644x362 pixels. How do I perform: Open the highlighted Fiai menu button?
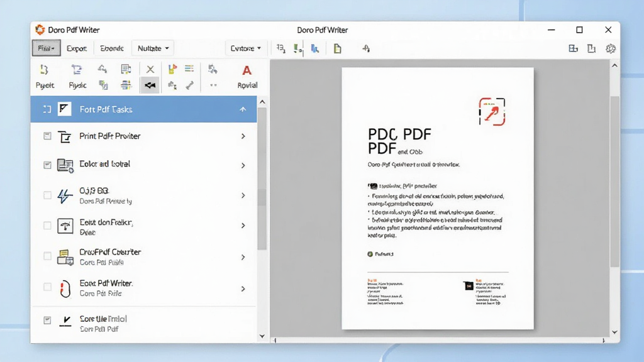click(x=47, y=48)
